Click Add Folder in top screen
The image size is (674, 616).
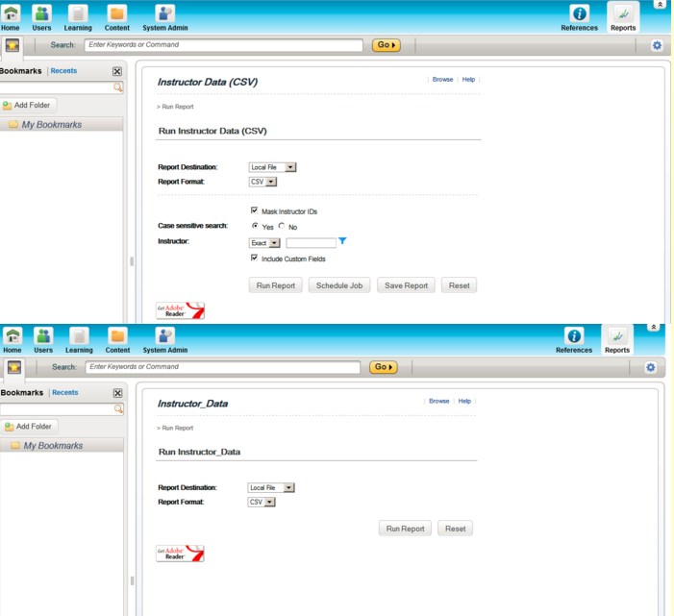[27, 106]
